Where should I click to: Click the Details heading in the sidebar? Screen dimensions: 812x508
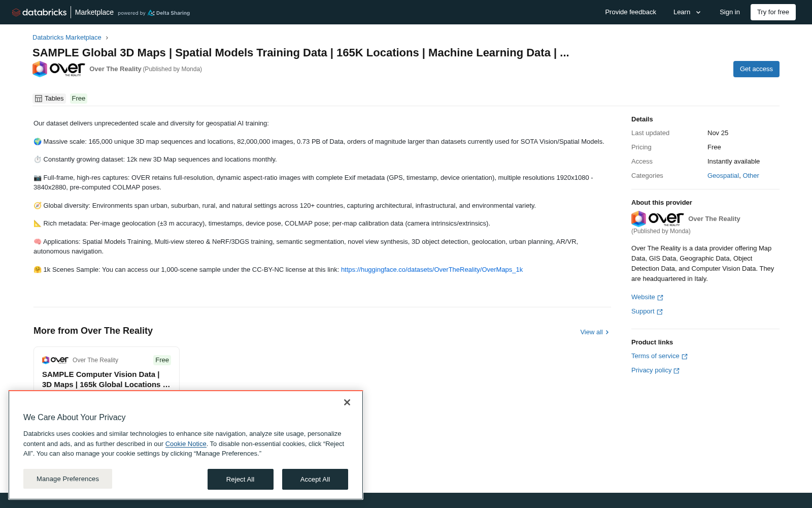click(x=642, y=119)
